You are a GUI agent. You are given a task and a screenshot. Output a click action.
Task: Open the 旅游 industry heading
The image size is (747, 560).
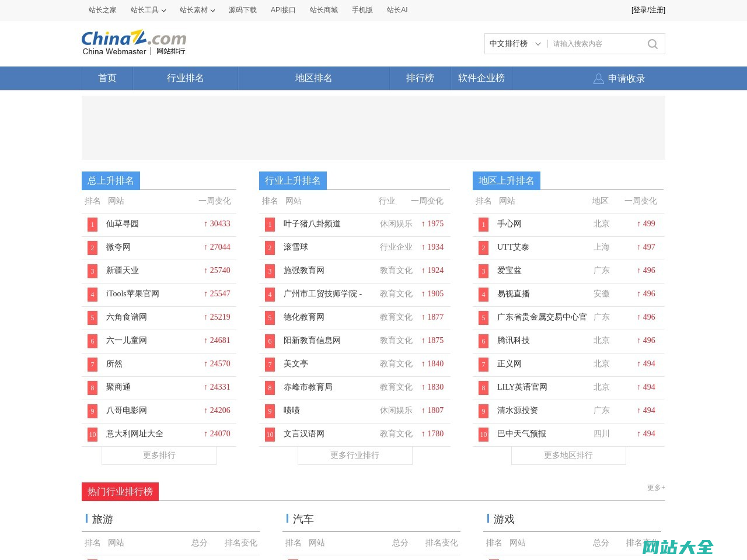point(103,519)
